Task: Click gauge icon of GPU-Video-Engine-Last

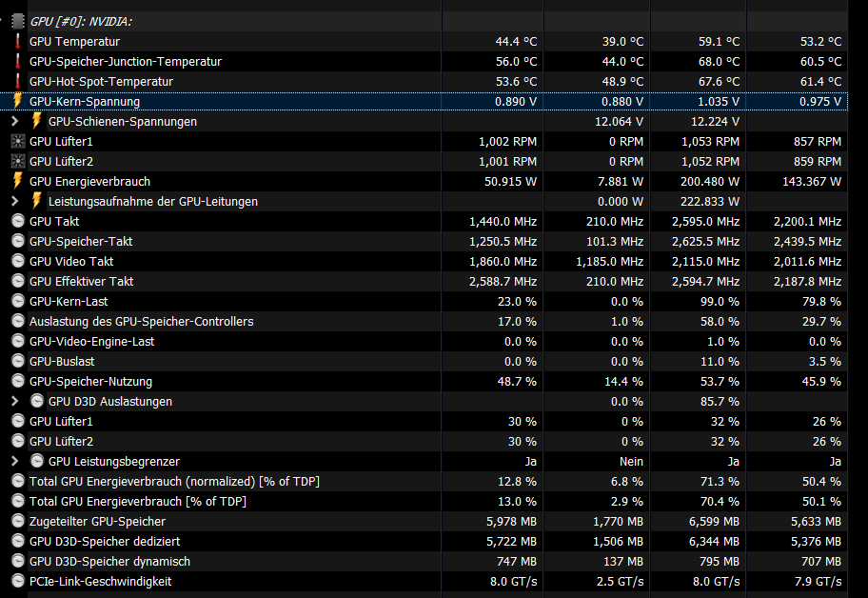Action: click(x=18, y=341)
